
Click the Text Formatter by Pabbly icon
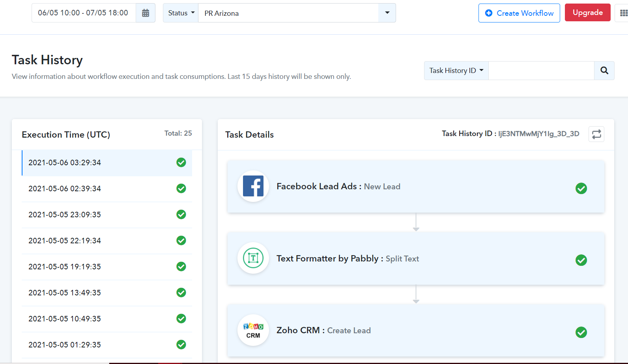click(x=253, y=258)
